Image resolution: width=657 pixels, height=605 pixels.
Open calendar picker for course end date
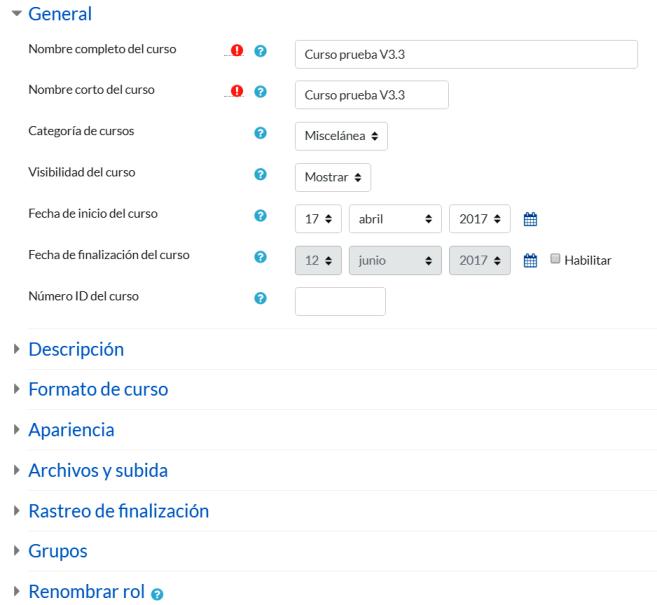point(530,260)
